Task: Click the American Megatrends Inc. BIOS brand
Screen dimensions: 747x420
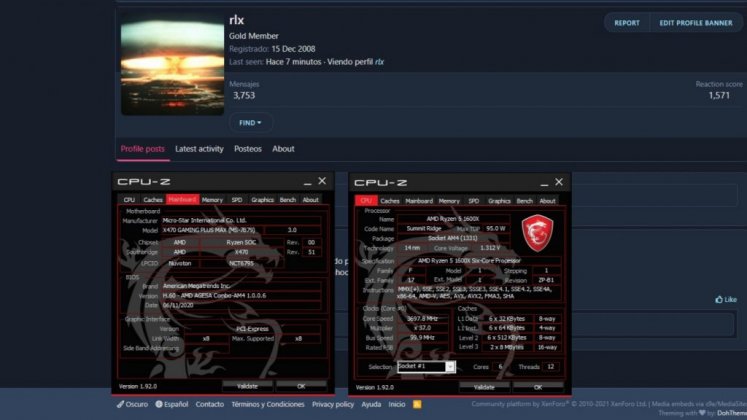Action: click(241, 286)
